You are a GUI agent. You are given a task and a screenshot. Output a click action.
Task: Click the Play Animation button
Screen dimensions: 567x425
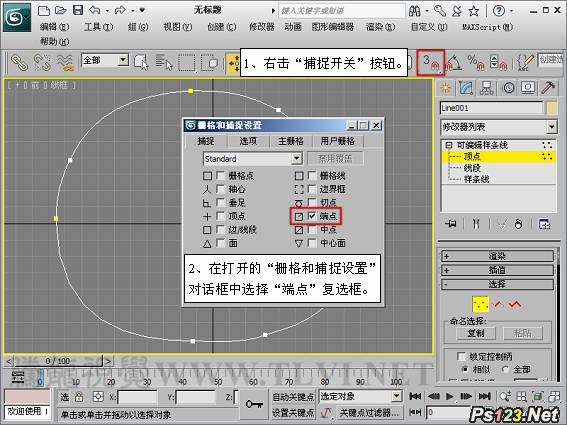pos(449,396)
